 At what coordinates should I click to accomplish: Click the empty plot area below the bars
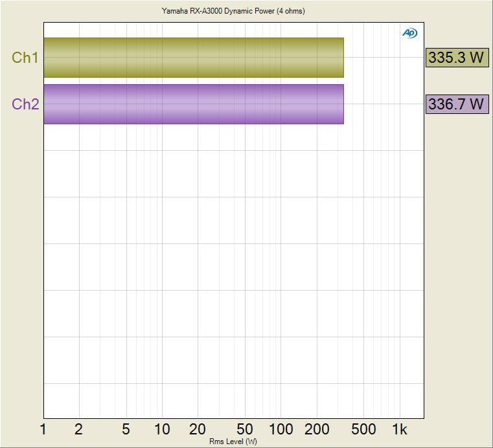pos(233,272)
